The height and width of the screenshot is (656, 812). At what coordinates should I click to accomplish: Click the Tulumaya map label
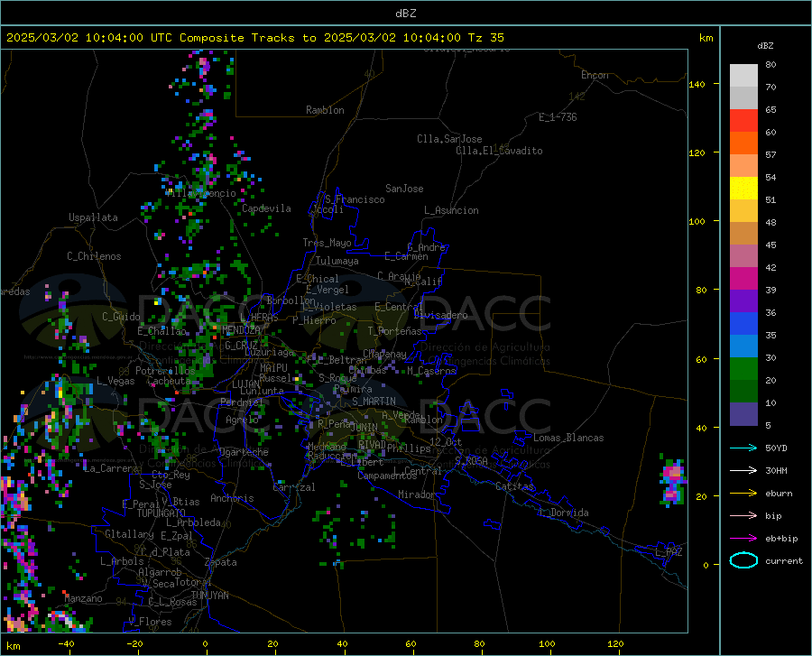coord(337,262)
